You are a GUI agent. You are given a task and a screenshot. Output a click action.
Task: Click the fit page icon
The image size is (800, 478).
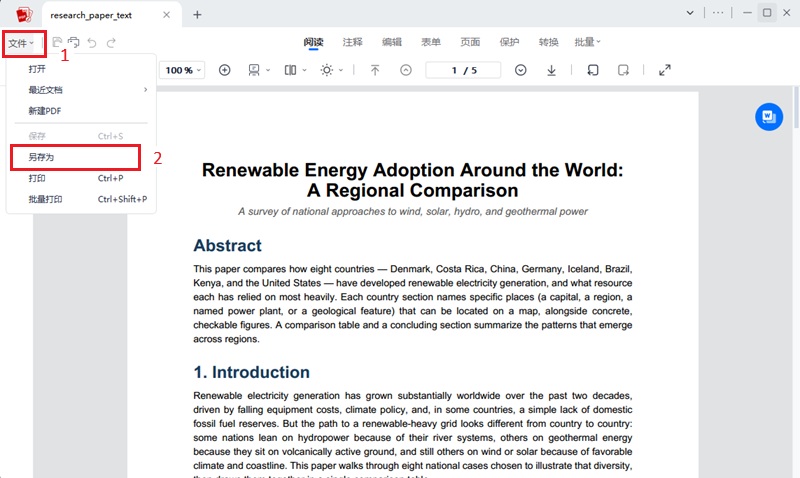click(x=254, y=70)
